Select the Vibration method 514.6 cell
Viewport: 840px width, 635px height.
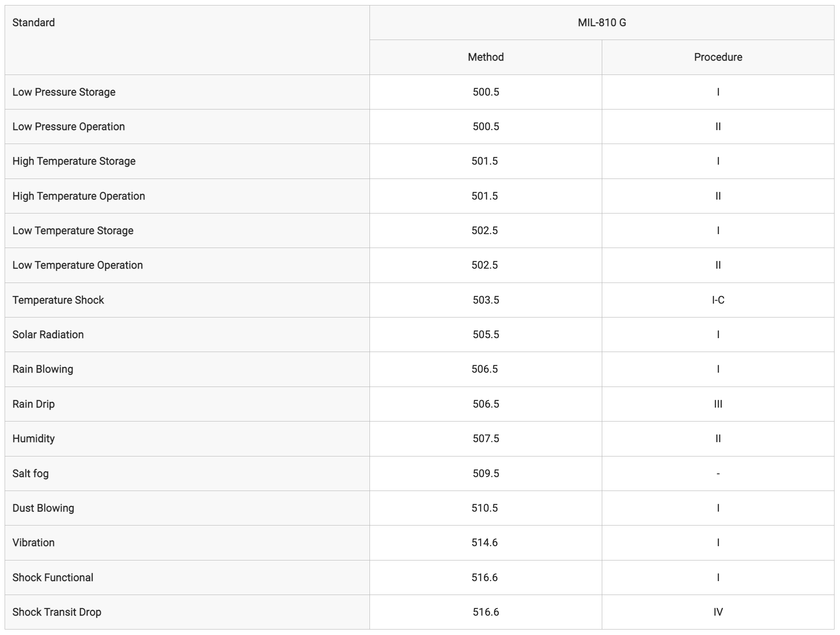click(x=486, y=543)
